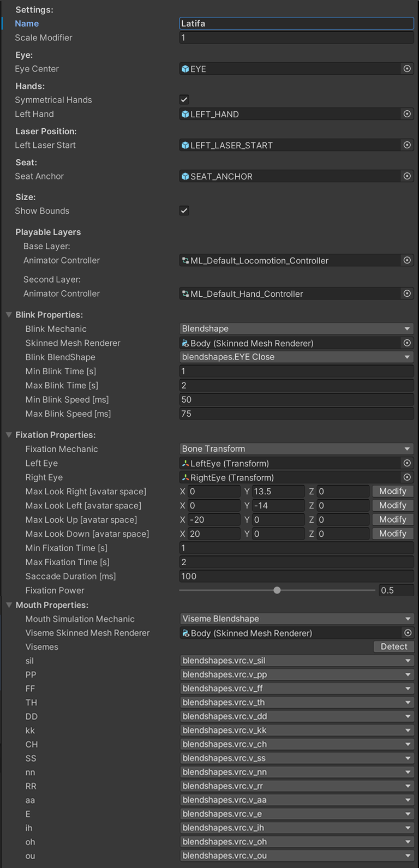Disable the Show Bounds checkbox

[x=184, y=211]
